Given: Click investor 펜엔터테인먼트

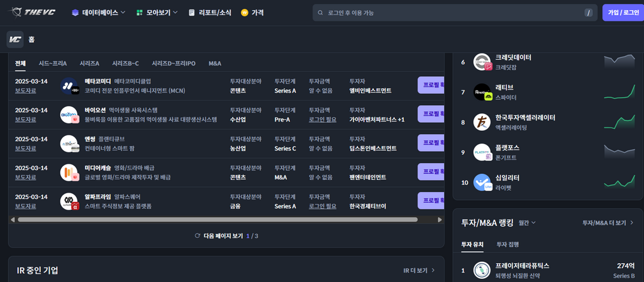Looking at the screenshot, I should point(367,177).
